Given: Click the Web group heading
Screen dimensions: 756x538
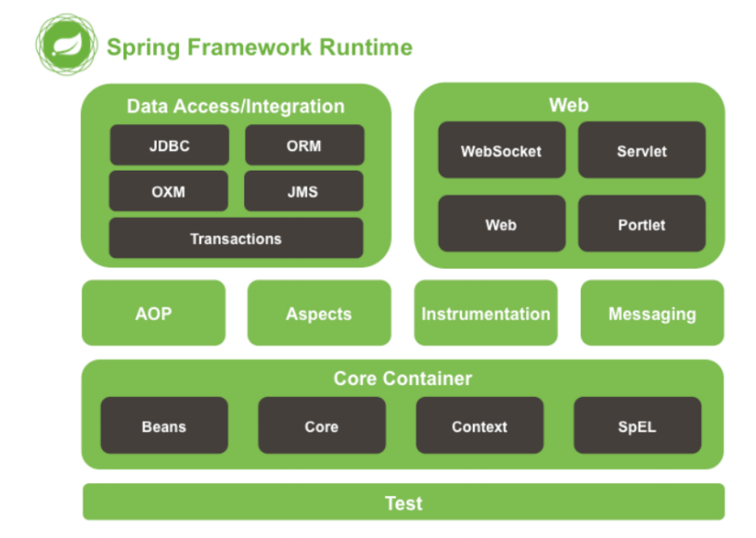Looking at the screenshot, I should click(x=569, y=105).
